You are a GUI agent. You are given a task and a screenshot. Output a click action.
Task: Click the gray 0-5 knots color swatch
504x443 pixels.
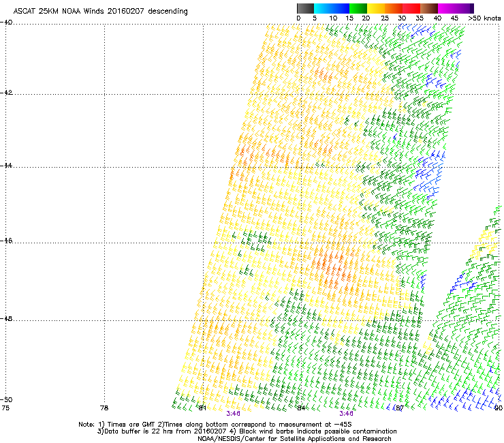coord(305,8)
